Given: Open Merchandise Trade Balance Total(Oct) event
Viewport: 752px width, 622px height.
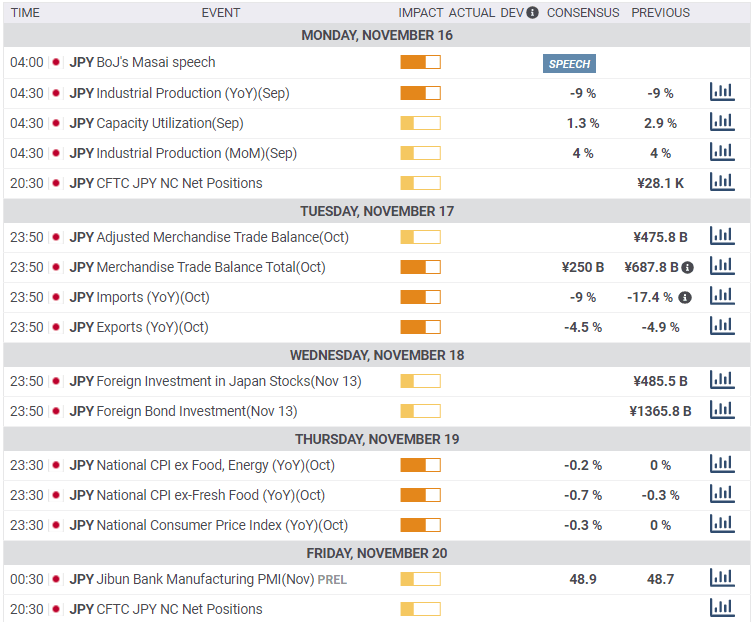Looking at the screenshot, I should (211, 267).
